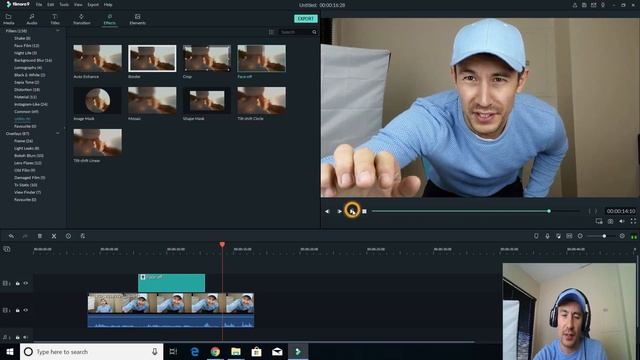This screenshot has height=360, width=640.
Task: Open the File menu
Action: 39,4
